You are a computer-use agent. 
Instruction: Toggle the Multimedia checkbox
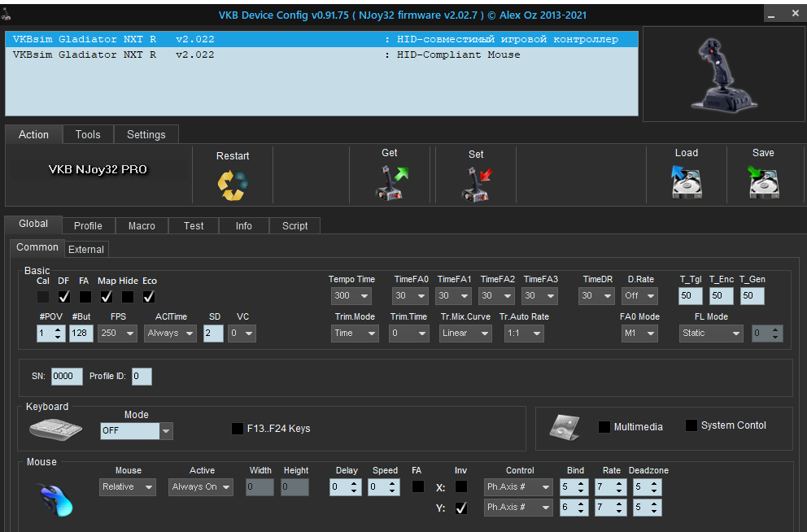click(x=604, y=427)
